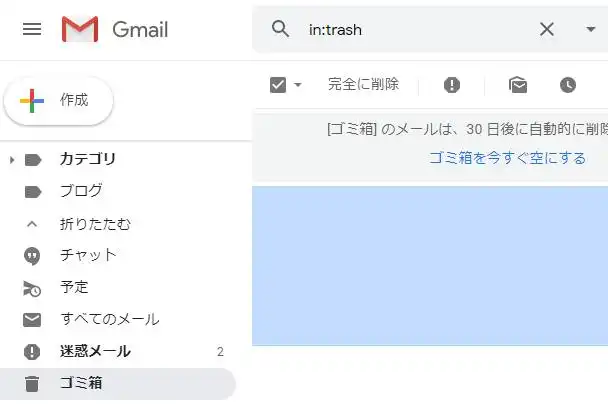Open the search options dropdown arrow
The image size is (608, 404).
click(x=590, y=29)
